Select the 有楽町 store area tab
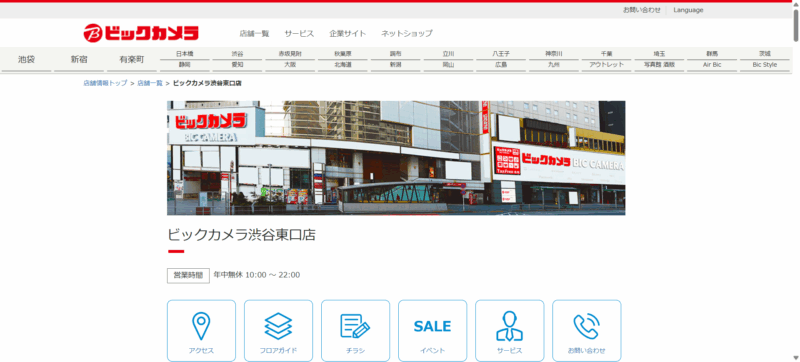This screenshot has height=362, width=800. click(132, 60)
